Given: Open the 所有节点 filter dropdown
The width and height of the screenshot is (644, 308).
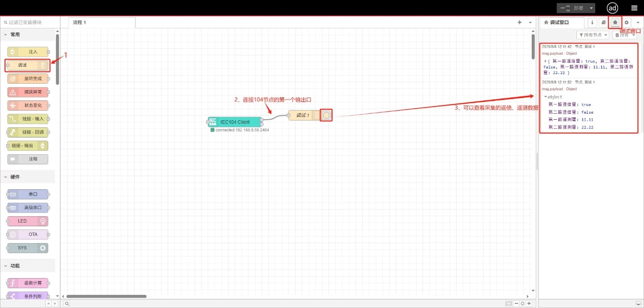Looking at the screenshot, I should coord(593,35).
